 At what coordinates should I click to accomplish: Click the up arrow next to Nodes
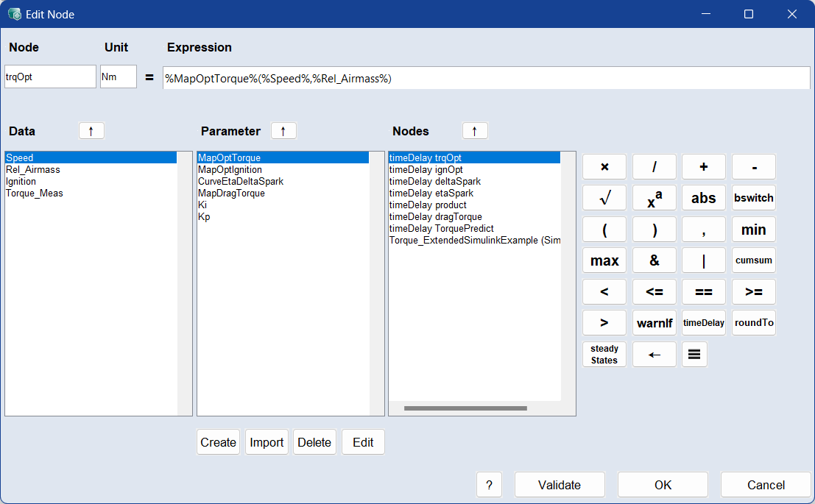pos(475,131)
